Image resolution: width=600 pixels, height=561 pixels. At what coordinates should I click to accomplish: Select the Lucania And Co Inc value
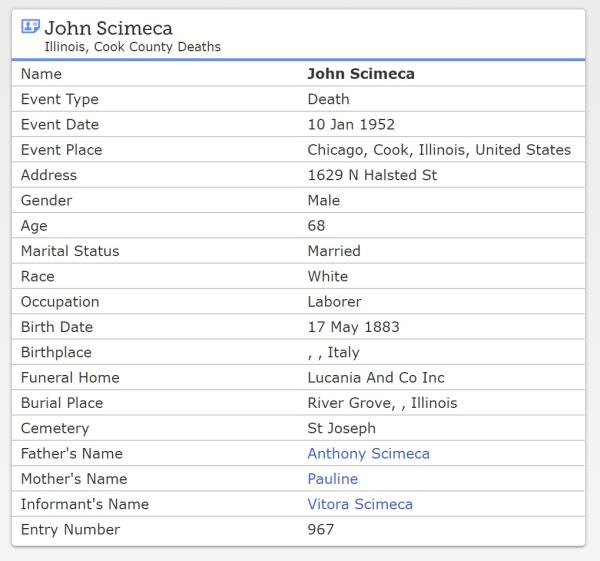click(376, 378)
